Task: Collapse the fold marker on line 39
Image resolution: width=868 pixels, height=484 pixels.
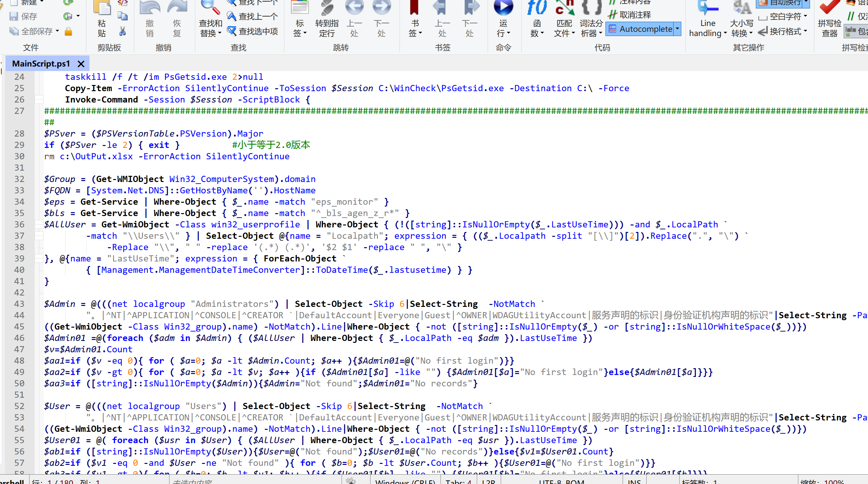Action: (39, 258)
